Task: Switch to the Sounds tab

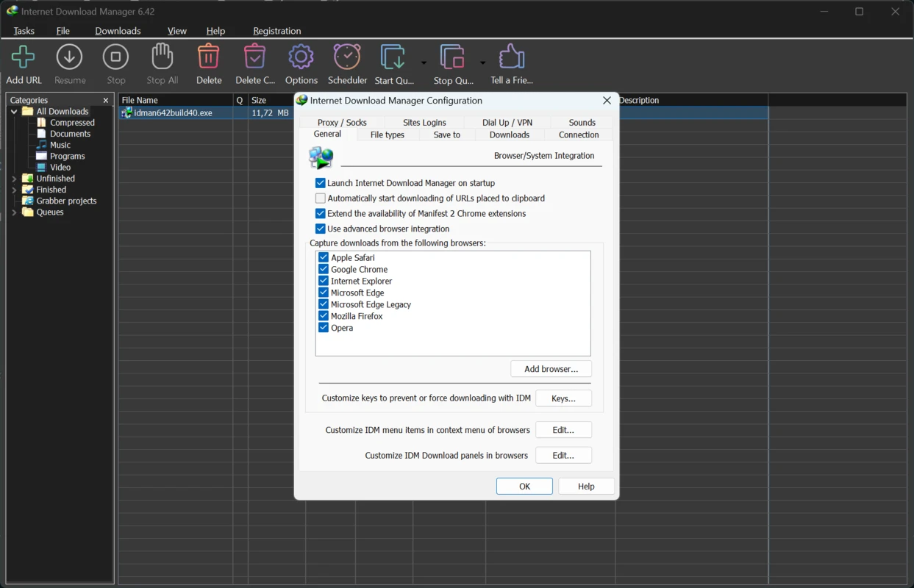Action: pos(582,123)
